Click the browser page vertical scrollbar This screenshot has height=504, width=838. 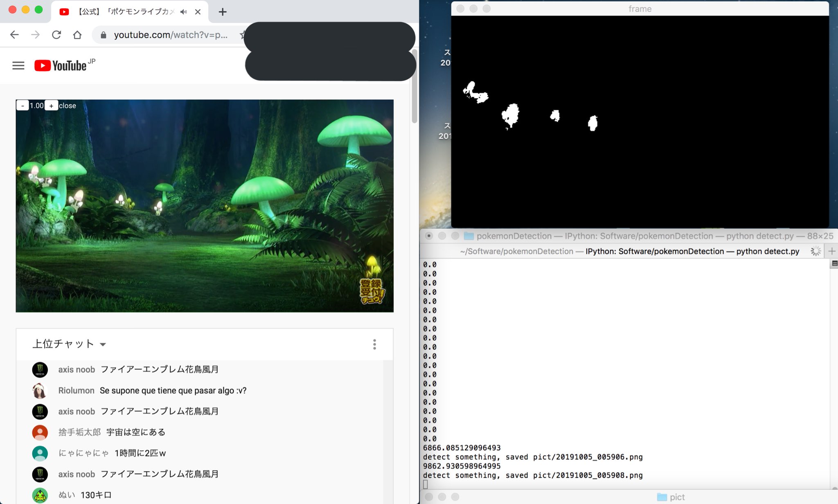[x=414, y=86]
